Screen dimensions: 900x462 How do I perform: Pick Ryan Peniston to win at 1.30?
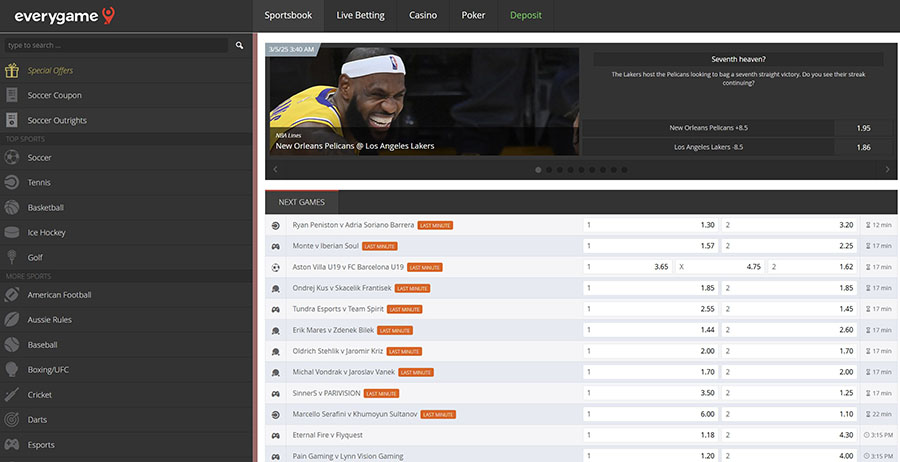pyautogui.click(x=651, y=225)
